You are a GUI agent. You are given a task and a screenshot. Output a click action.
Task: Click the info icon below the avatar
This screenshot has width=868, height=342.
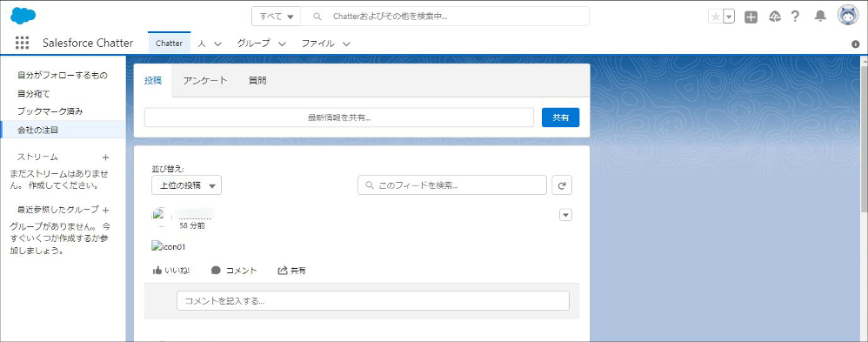pyautogui.click(x=856, y=44)
